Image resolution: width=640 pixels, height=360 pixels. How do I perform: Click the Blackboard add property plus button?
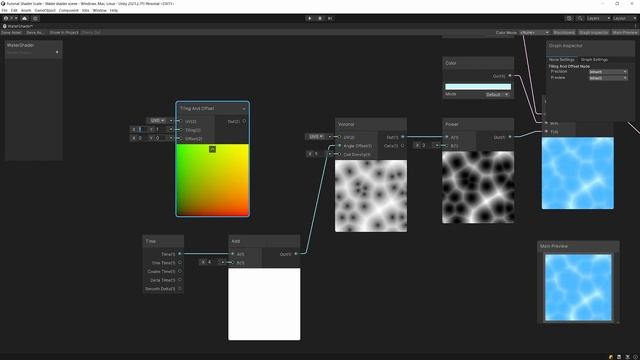57,52
